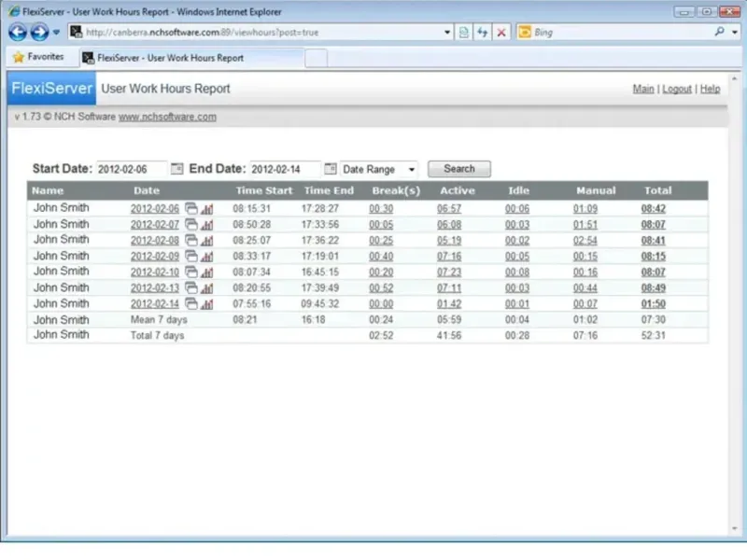Open log view icon for 2012-02-08
Viewport: 747px width, 560px height.
[191, 240]
